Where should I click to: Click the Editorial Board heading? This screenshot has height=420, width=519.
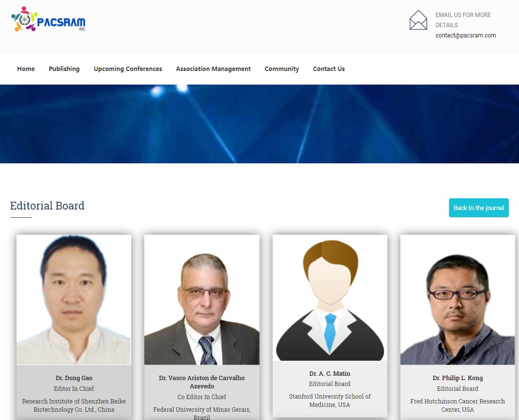[47, 206]
